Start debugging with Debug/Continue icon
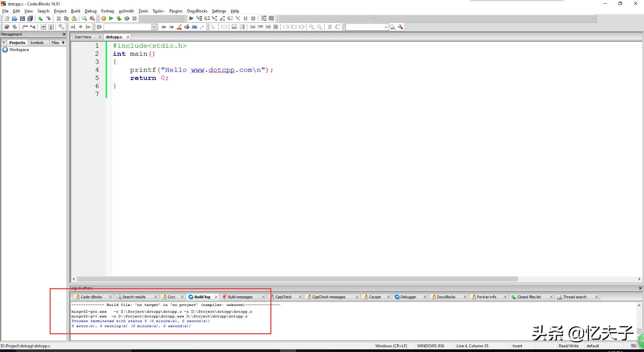The image size is (644, 352). 191,19
